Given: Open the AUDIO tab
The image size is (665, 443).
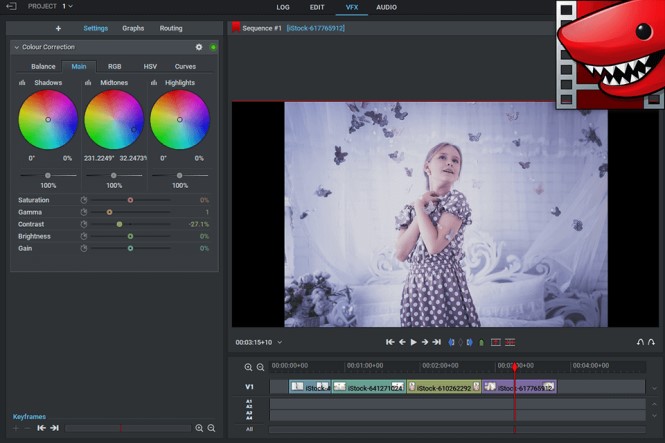Looking at the screenshot, I should 386,7.
